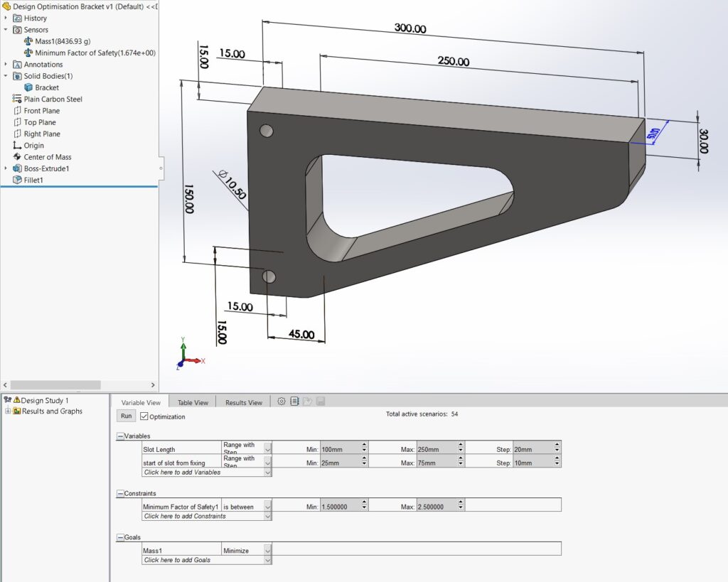Increase Slot Length Min value with stepper
This screenshot has width=728, height=582.
point(364,446)
